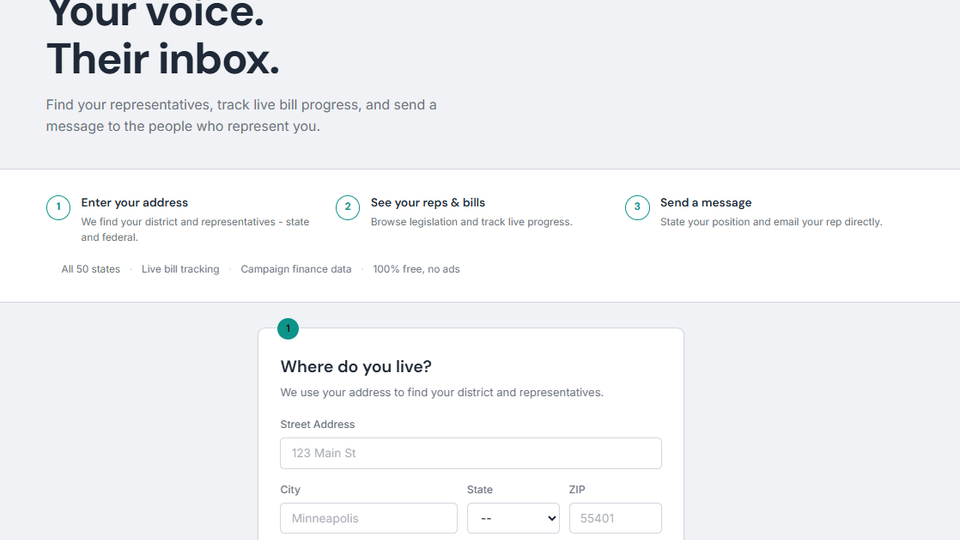Click the "Street Address" field label
The height and width of the screenshot is (540, 960).
317,424
